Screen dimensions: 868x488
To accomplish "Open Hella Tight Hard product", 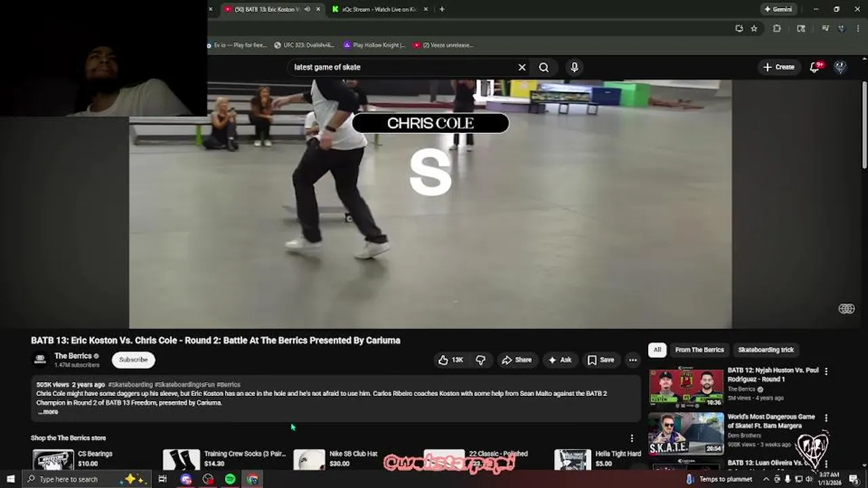I will (598, 459).
